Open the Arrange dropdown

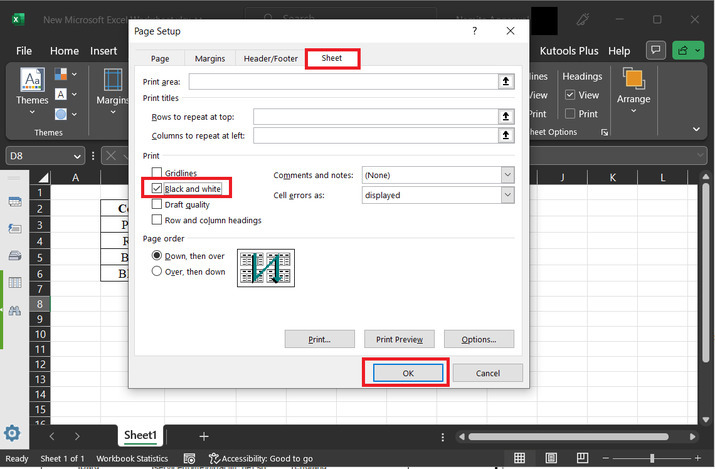point(633,91)
